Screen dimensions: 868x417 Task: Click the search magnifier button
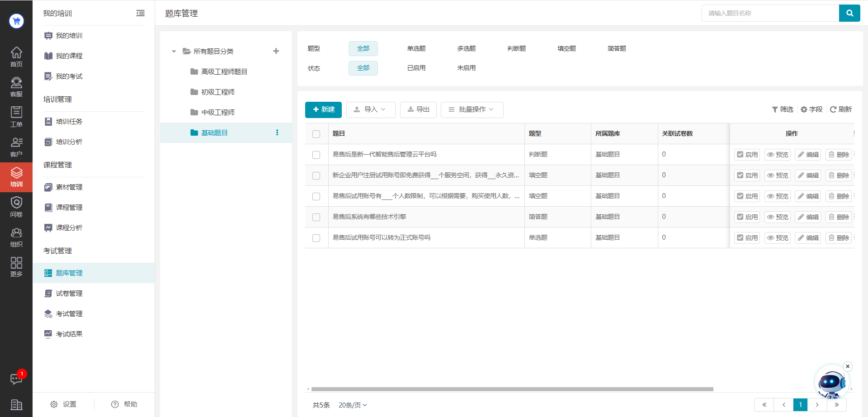coord(849,13)
